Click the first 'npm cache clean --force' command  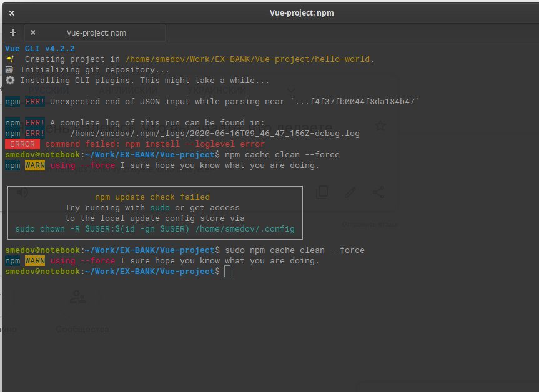tap(282, 155)
